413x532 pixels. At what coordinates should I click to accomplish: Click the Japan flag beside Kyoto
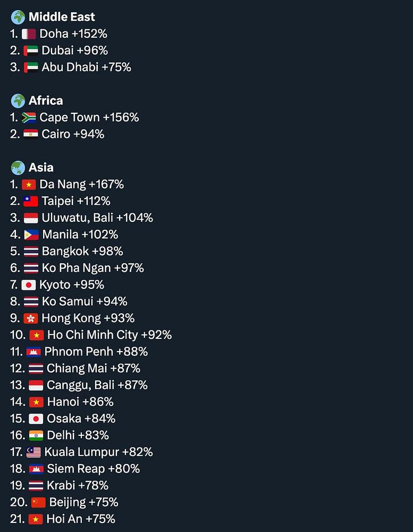29,285
